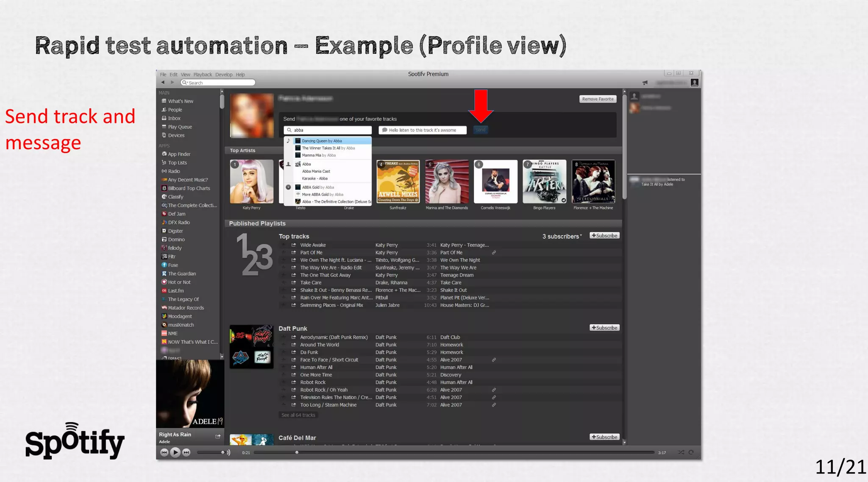The height and width of the screenshot is (482, 868).
Task: Select Dancing Queen by Abba suggestion
Action: (x=322, y=141)
